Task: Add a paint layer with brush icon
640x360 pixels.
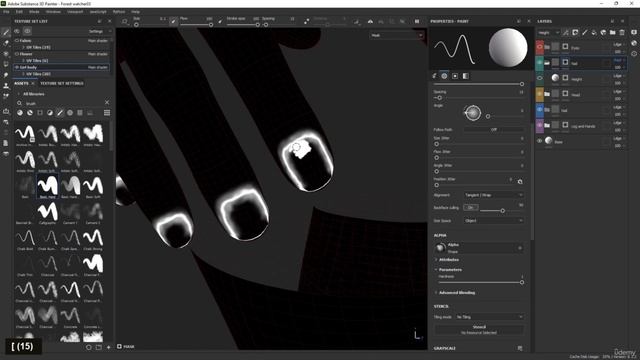Action: point(584,32)
